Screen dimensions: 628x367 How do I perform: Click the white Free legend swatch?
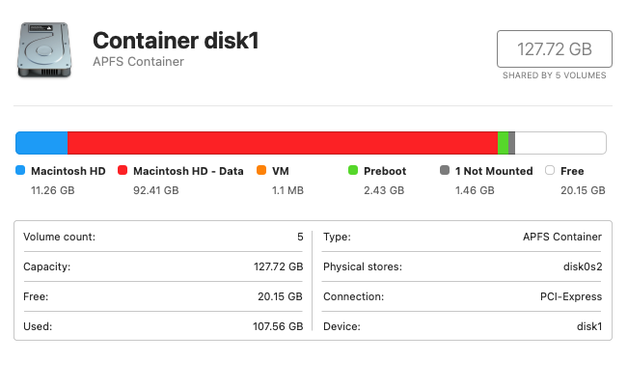coord(550,170)
